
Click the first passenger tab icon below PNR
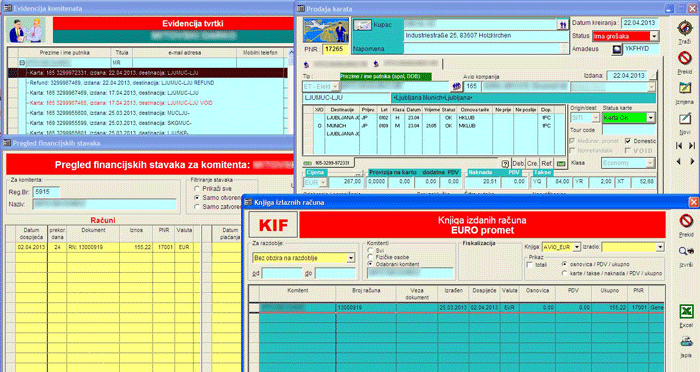(306, 65)
